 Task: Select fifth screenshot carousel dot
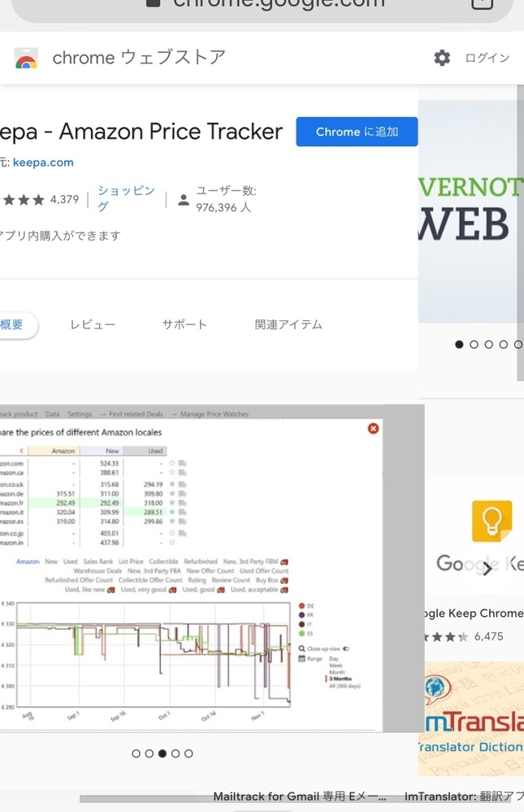click(x=188, y=753)
